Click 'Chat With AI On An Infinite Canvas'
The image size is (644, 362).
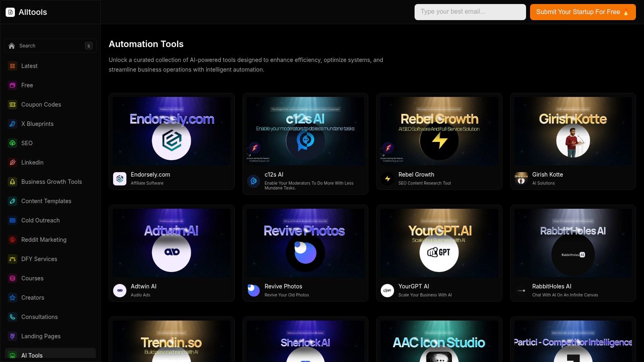point(565,295)
